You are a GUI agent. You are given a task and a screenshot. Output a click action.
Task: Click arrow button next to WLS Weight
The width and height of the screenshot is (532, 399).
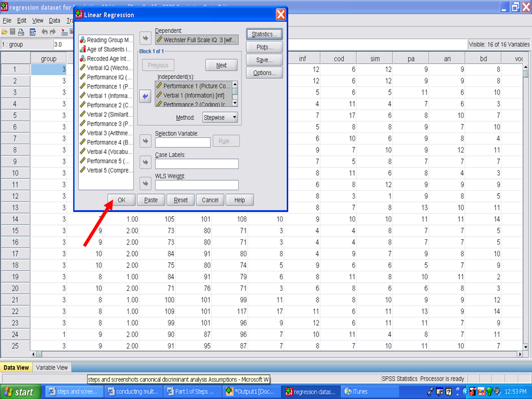[x=145, y=183]
